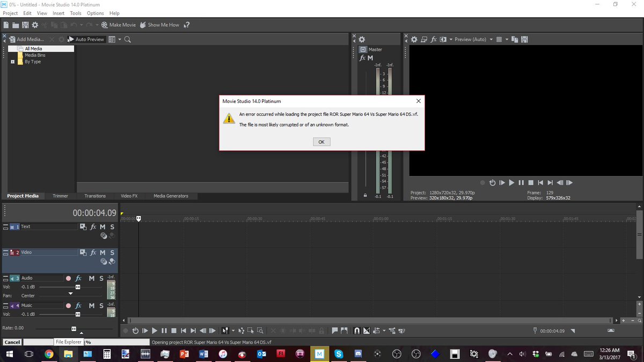Open Chrome from the taskbar

pos(49,354)
